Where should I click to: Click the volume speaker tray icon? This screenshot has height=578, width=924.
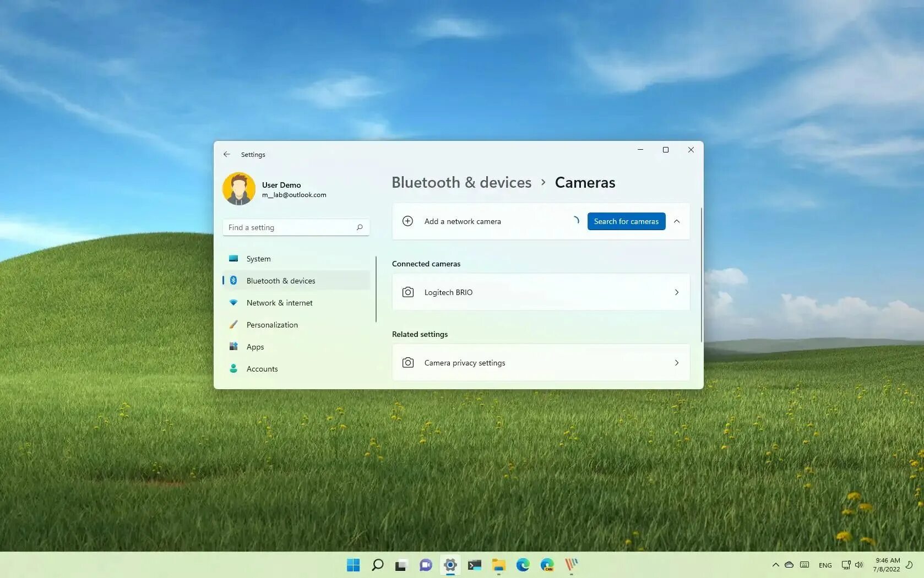click(859, 565)
